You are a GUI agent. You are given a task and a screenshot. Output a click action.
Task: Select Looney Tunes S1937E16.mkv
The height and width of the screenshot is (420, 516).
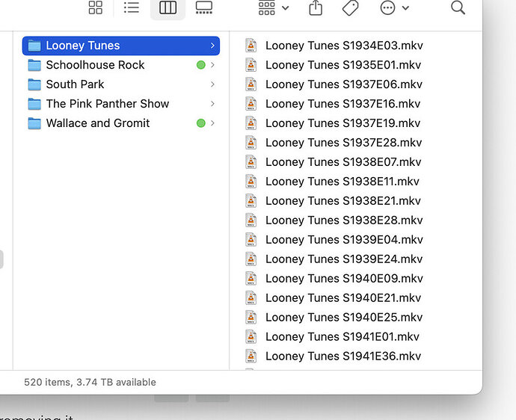[x=333, y=104]
